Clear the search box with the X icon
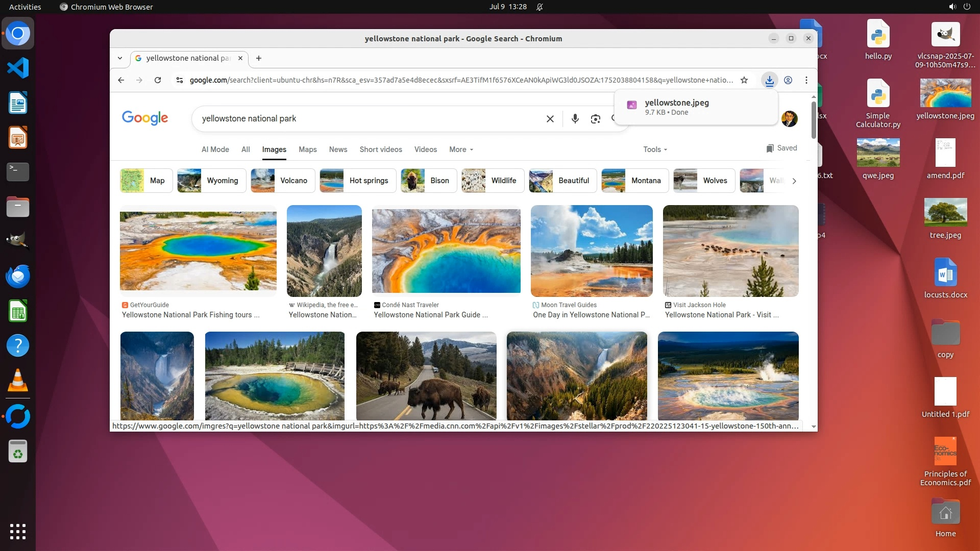The width and height of the screenshot is (980, 551). [550, 119]
